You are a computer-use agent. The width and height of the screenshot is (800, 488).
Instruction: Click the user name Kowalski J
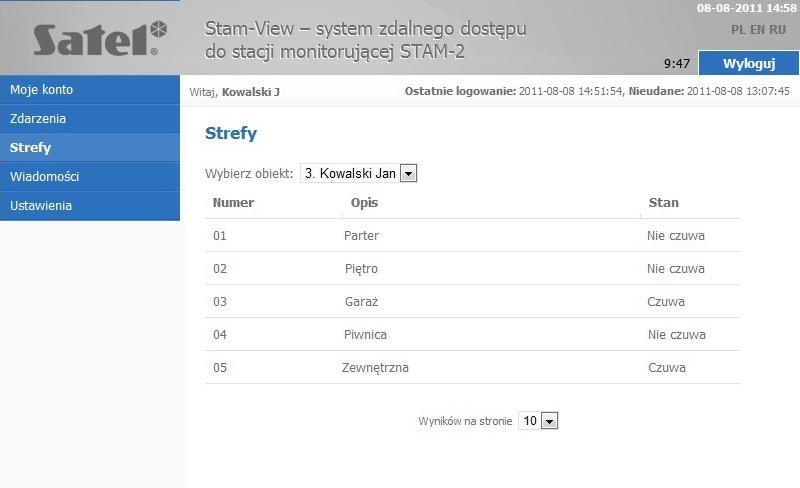pos(251,92)
